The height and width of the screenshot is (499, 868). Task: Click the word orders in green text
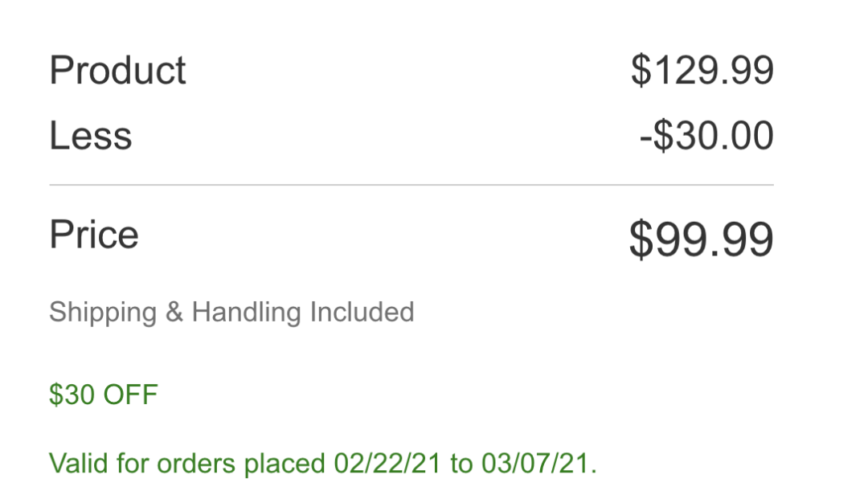(x=196, y=464)
